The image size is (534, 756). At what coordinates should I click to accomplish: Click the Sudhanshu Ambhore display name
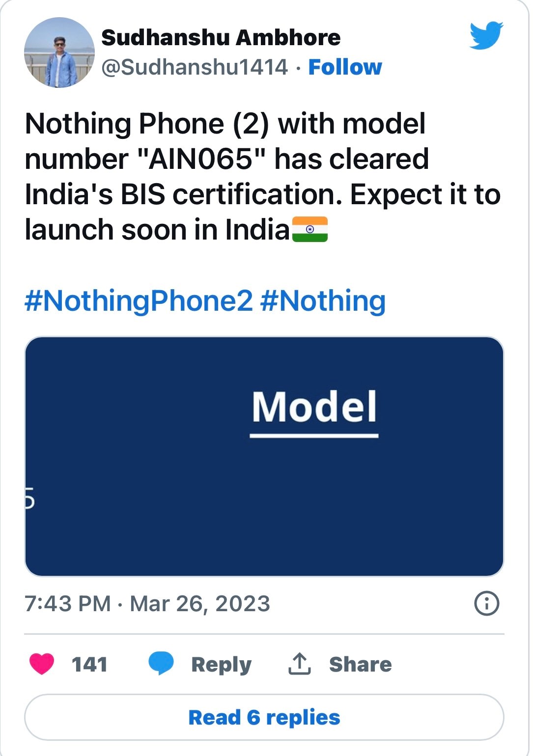pos(221,38)
